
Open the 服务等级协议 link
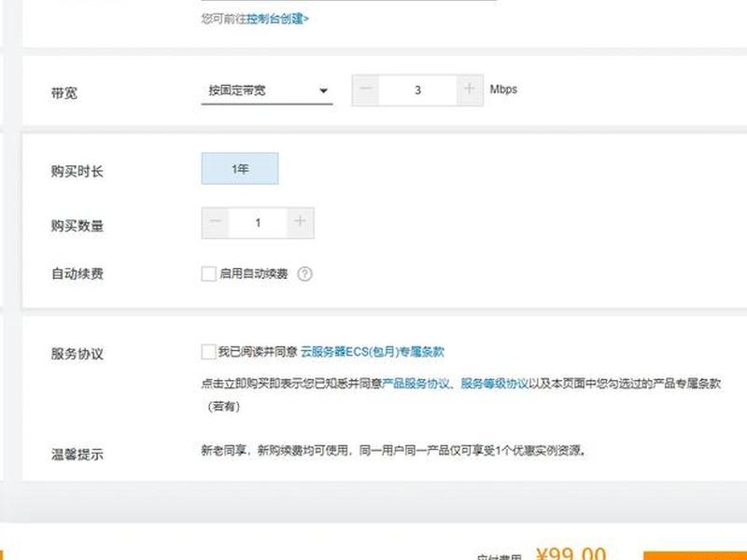coord(495,384)
